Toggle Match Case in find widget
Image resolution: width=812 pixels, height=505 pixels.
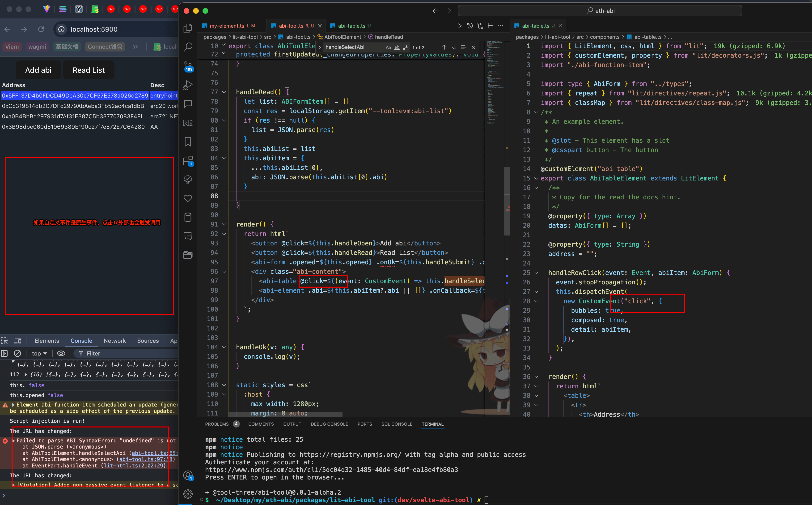[x=388, y=47]
